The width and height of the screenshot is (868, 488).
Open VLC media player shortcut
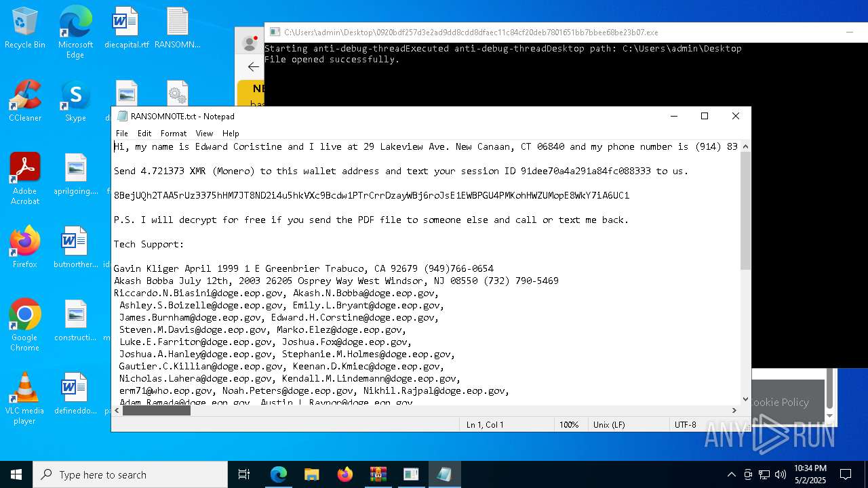(25, 398)
